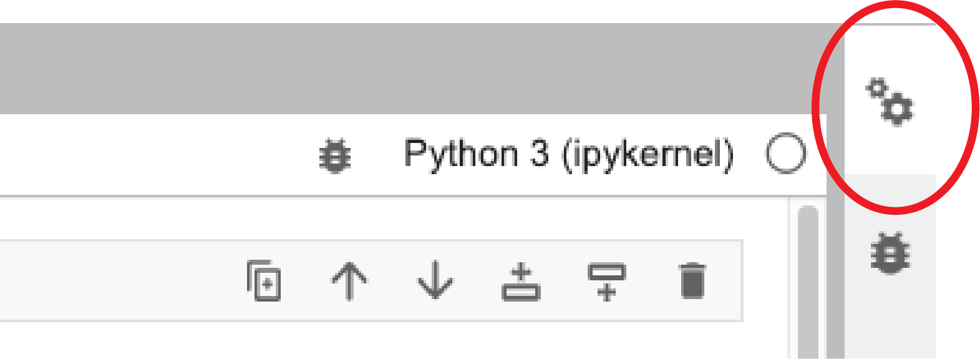Insert a cell below the current cell
The height and width of the screenshot is (359, 980).
[x=606, y=282]
